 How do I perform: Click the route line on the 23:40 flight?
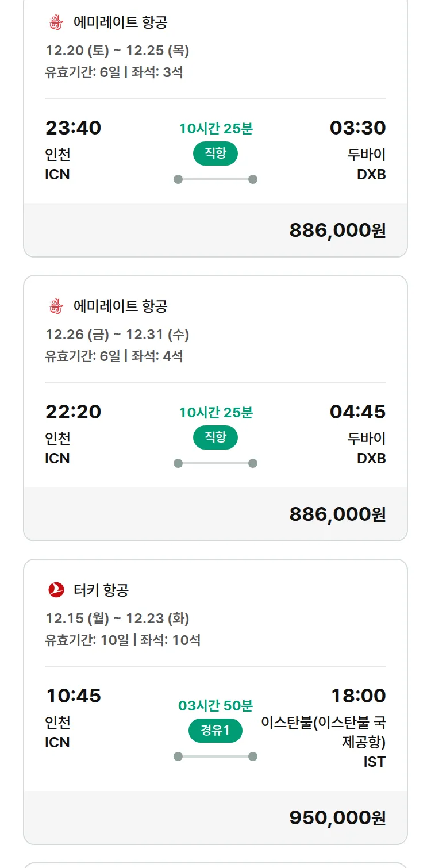pyautogui.click(x=215, y=179)
